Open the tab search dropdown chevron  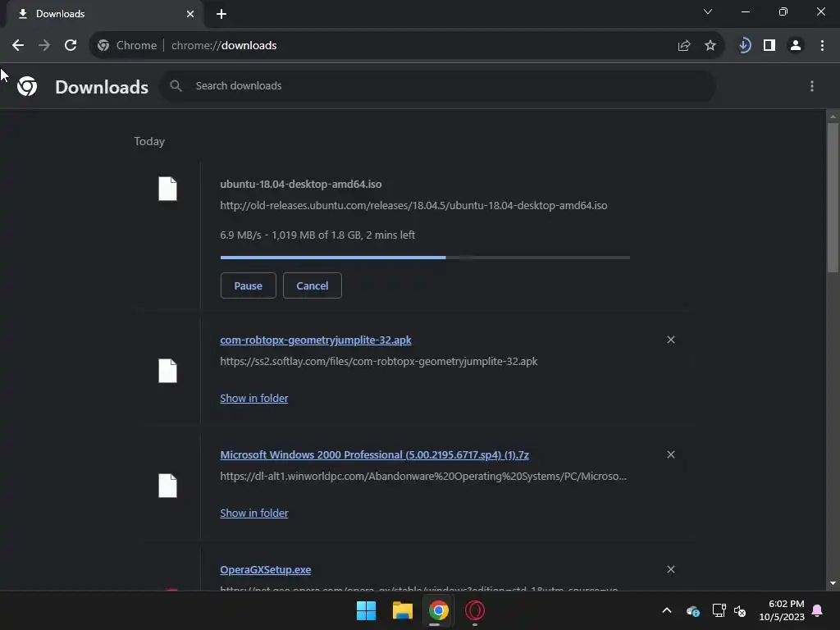pyautogui.click(x=708, y=11)
